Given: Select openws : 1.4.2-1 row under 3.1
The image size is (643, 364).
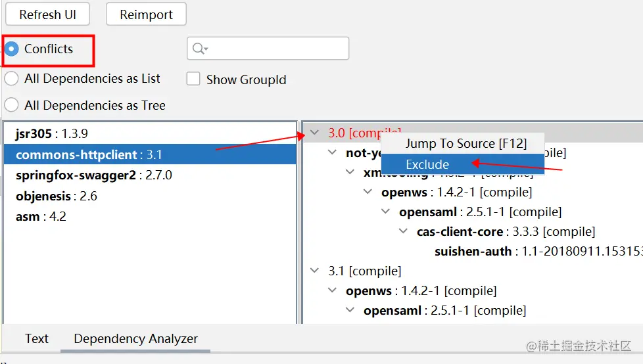Looking at the screenshot, I should [421, 290].
